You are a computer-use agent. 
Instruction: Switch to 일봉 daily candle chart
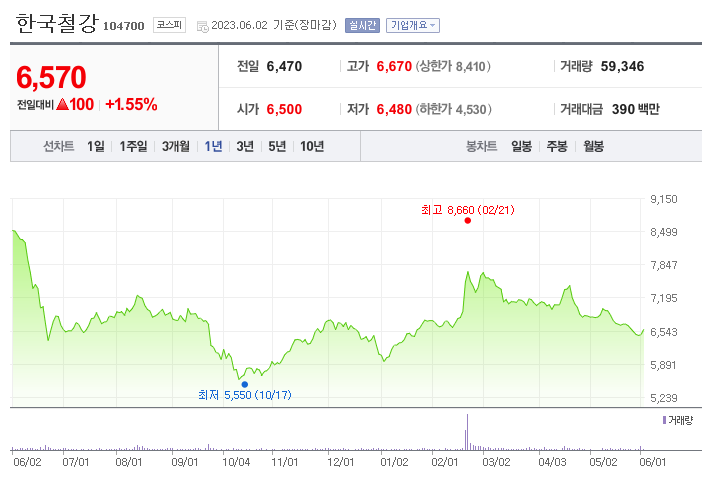click(522, 146)
